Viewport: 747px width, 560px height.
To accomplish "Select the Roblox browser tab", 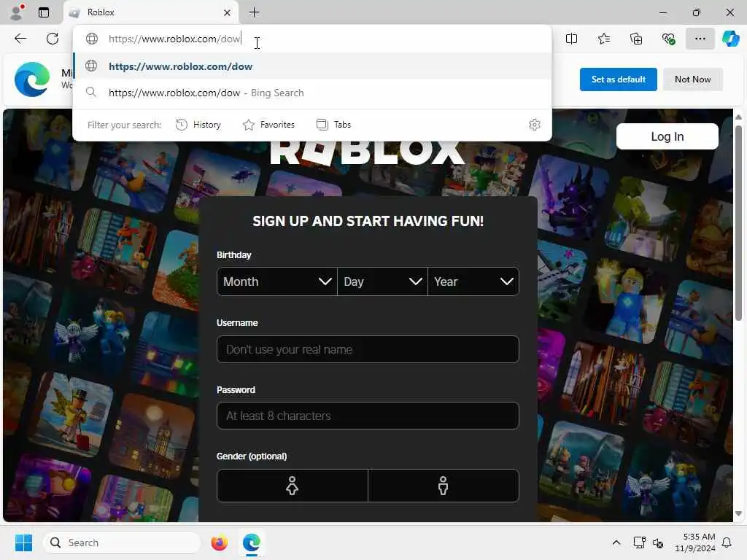I will [x=150, y=12].
